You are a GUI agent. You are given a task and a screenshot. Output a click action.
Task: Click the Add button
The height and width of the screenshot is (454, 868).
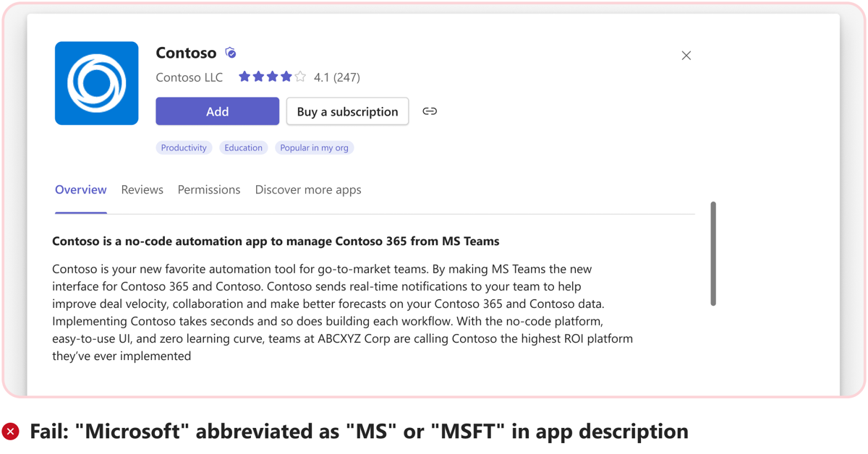[217, 111]
